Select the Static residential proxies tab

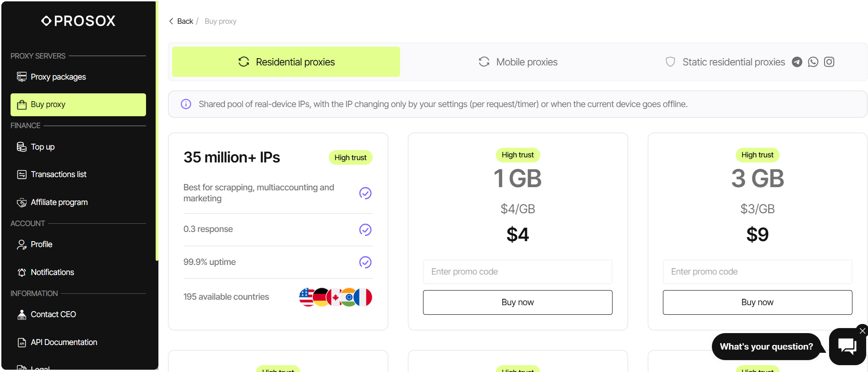click(725, 62)
